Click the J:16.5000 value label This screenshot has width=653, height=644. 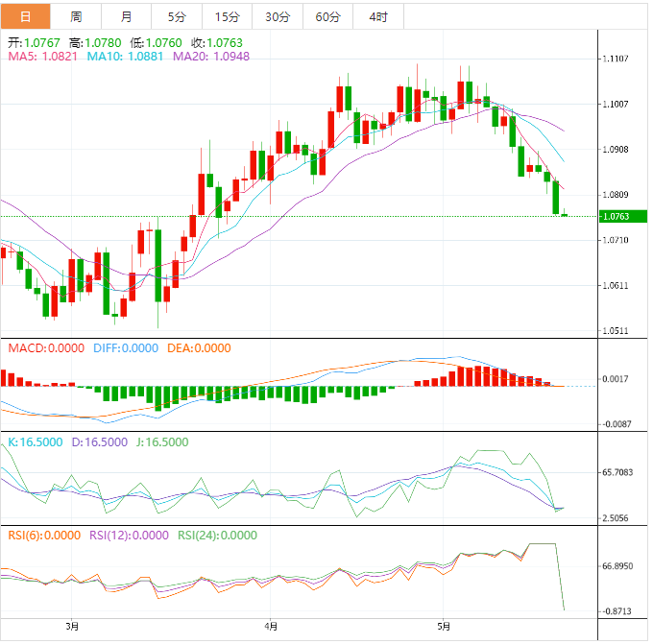(162, 442)
